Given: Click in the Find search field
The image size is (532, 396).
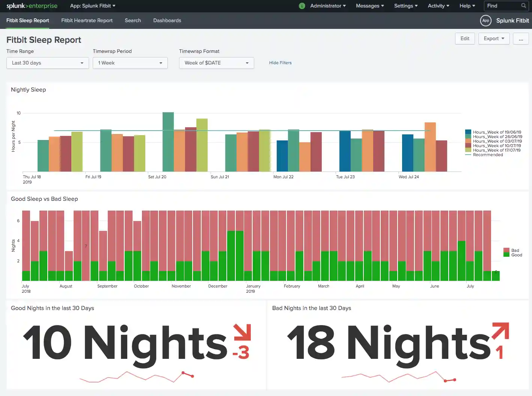Looking at the screenshot, I should (x=502, y=6).
